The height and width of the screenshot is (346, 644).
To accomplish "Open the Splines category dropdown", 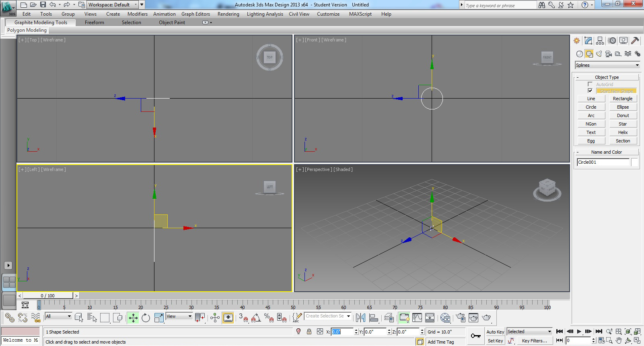I will (607, 65).
